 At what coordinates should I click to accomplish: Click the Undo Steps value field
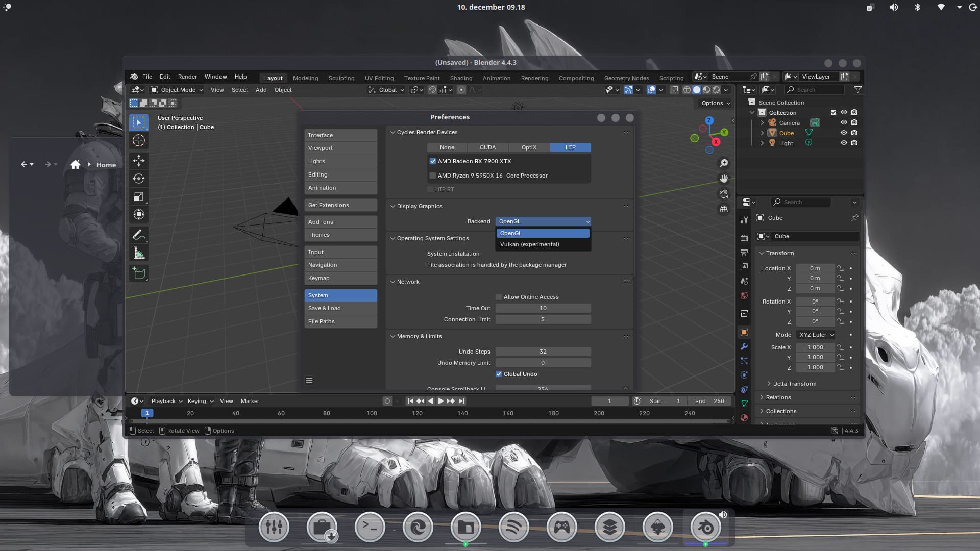[543, 352]
